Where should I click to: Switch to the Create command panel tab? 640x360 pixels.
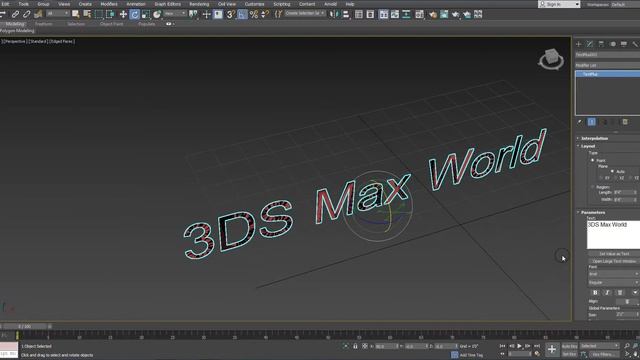(x=579, y=44)
